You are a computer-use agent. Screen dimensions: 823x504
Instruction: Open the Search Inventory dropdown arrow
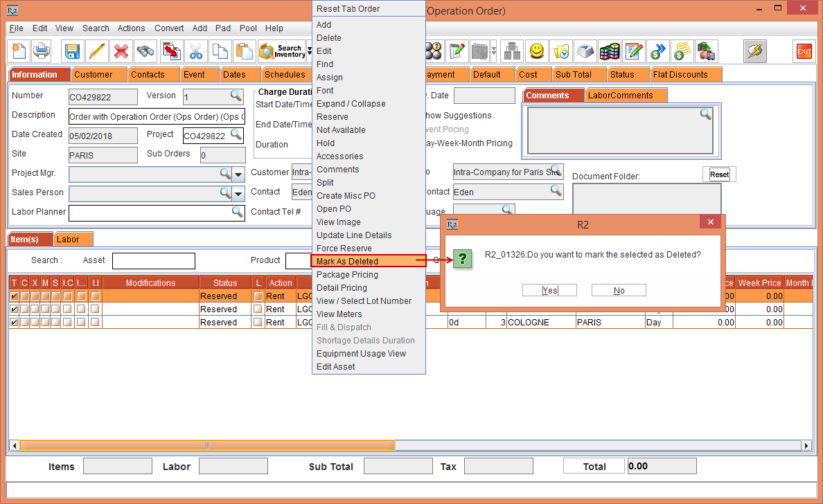coord(309,51)
